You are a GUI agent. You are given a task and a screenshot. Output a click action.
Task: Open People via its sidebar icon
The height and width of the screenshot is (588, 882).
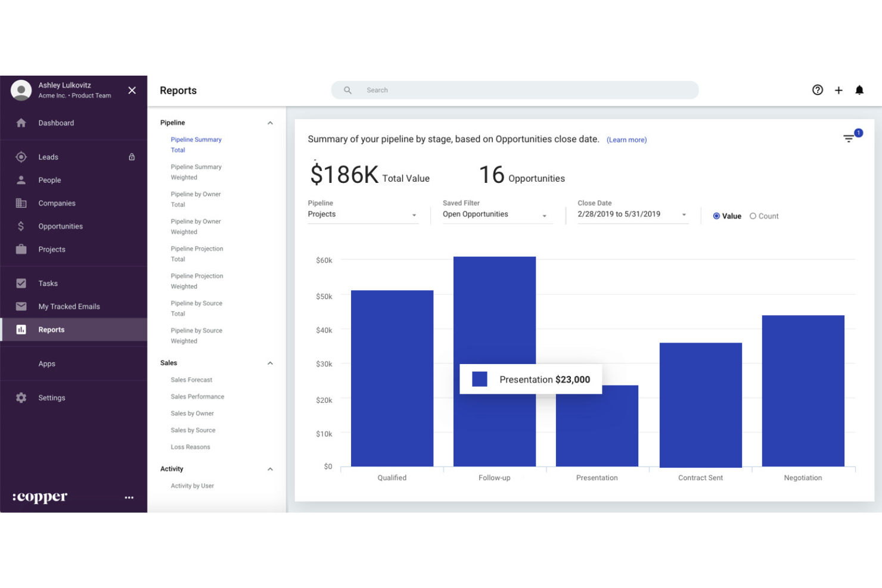21,179
